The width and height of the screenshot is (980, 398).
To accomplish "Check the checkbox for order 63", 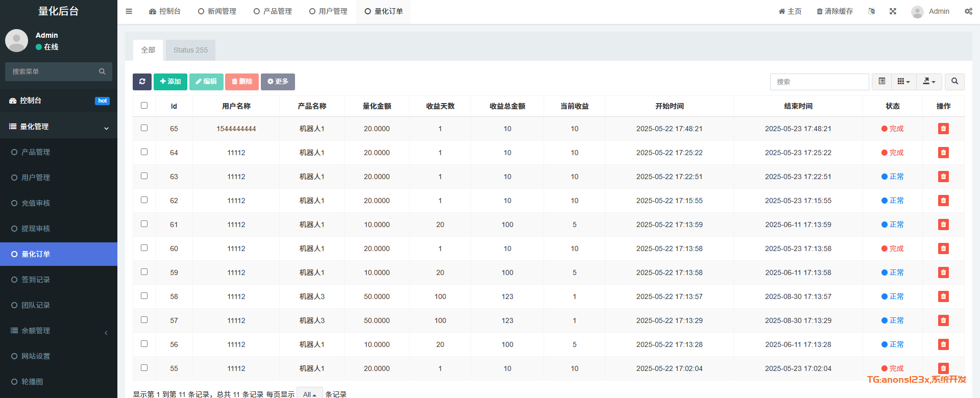I will click(x=144, y=176).
